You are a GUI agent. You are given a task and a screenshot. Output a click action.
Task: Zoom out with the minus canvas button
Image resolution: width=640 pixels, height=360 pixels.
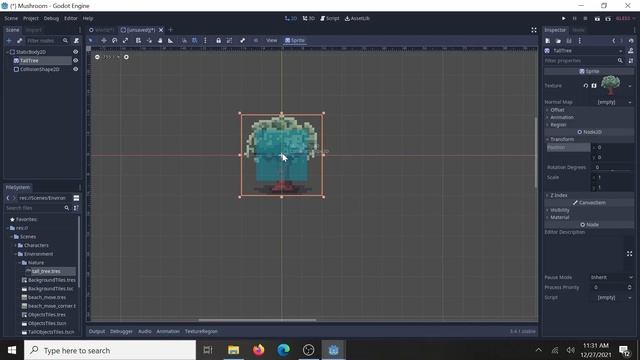pyautogui.click(x=97, y=57)
